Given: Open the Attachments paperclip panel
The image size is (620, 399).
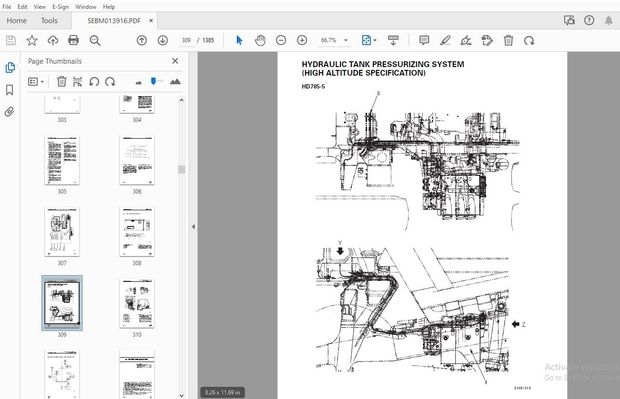Looking at the screenshot, I should (x=10, y=112).
